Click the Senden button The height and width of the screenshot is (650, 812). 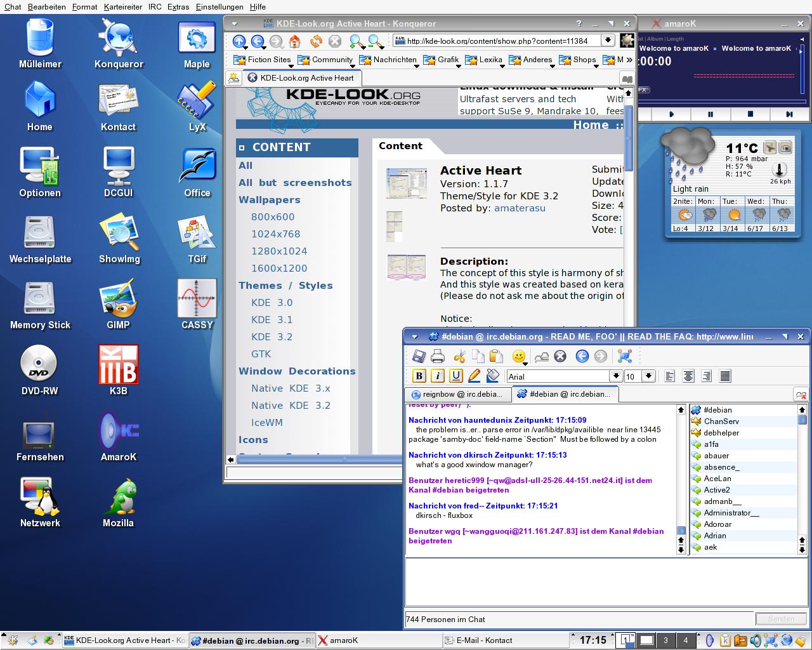click(781, 619)
